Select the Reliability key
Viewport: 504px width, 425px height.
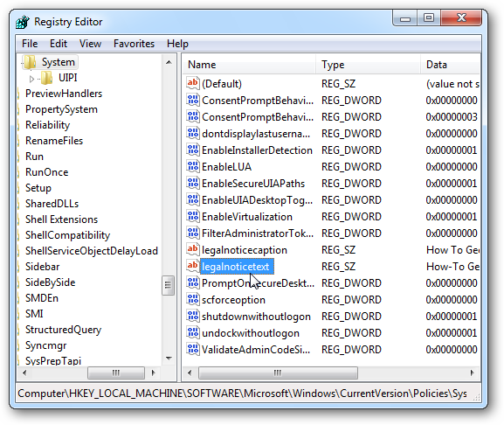(x=47, y=125)
